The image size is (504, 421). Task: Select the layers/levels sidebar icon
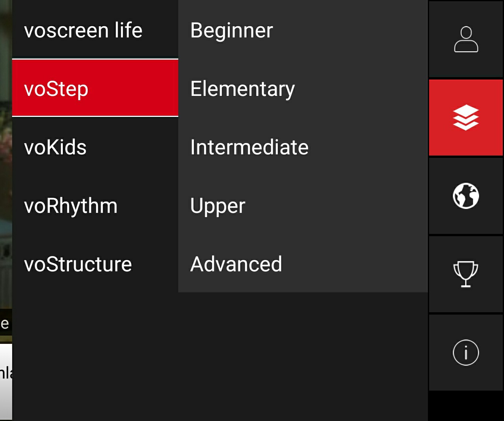click(466, 117)
